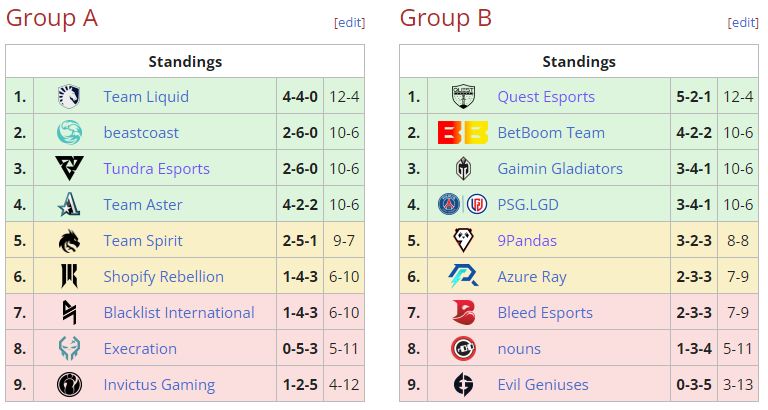The width and height of the screenshot is (768, 410).
Task: Click the Evil Geniuses logo icon
Action: tap(463, 385)
